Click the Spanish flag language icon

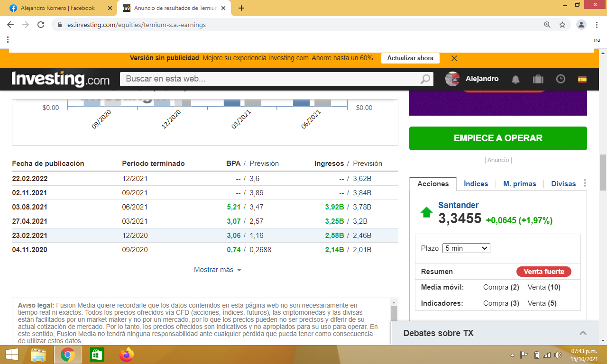pyautogui.click(x=582, y=79)
